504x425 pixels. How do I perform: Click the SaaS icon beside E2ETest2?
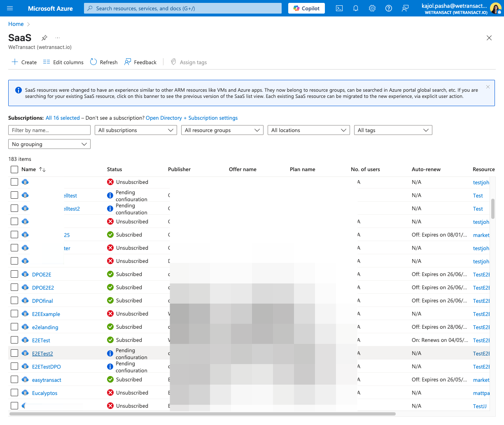pos(25,353)
